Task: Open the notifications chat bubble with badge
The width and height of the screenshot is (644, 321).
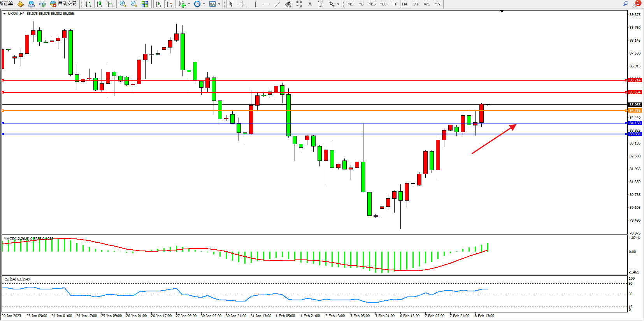Action: (x=636, y=4)
